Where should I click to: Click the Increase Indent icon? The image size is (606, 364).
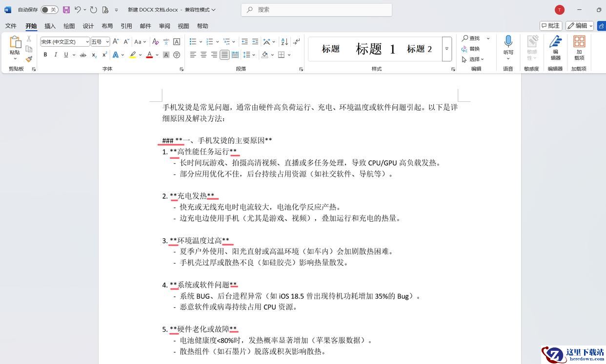(255, 42)
